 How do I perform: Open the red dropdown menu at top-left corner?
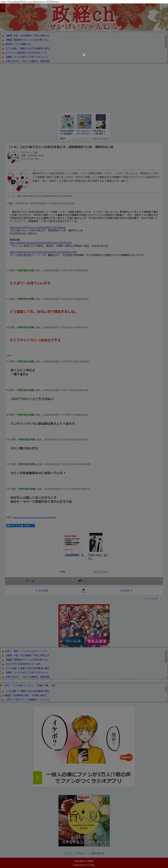[3, 8]
